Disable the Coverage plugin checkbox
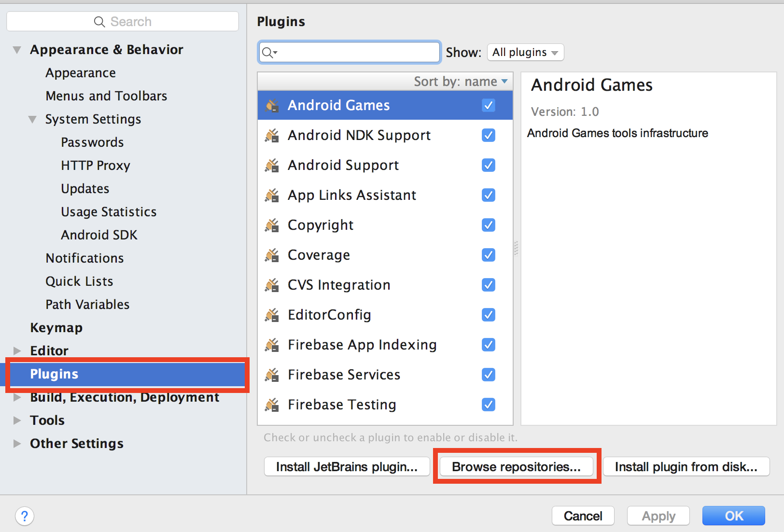The image size is (784, 532). pyautogui.click(x=489, y=255)
